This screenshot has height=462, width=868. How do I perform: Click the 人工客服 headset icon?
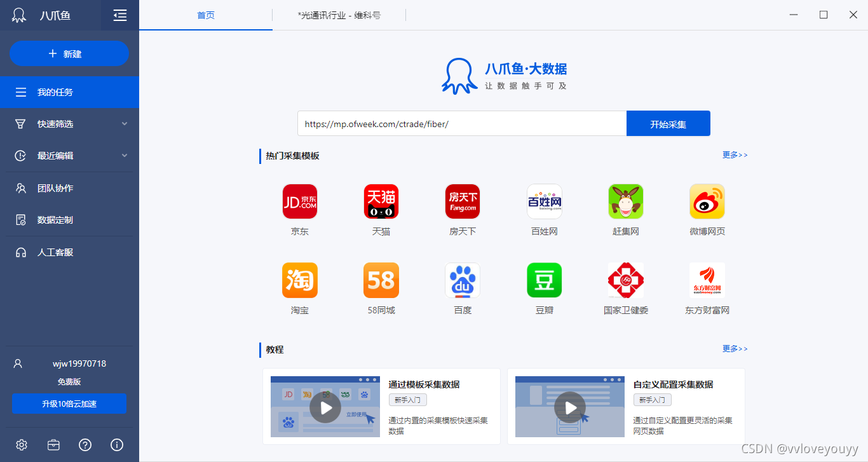pos(21,252)
